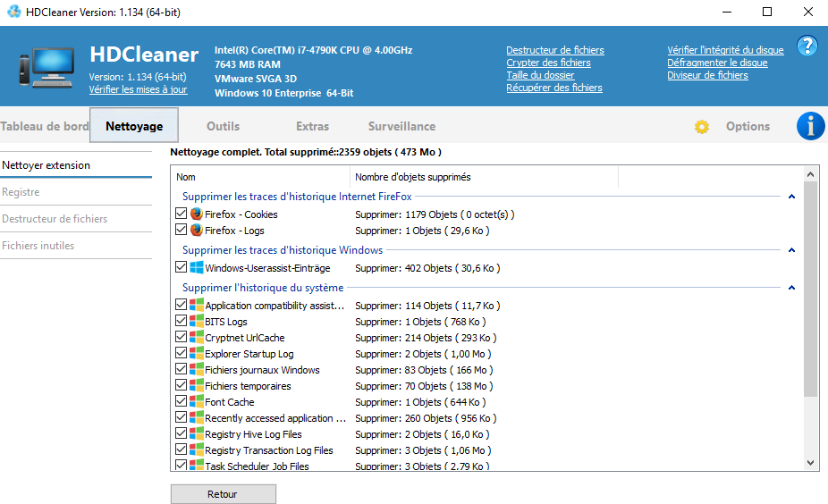Image resolution: width=828 pixels, height=504 pixels.
Task: Click the Firefox icon beside Firefox - Logs
Action: pyautogui.click(x=197, y=231)
